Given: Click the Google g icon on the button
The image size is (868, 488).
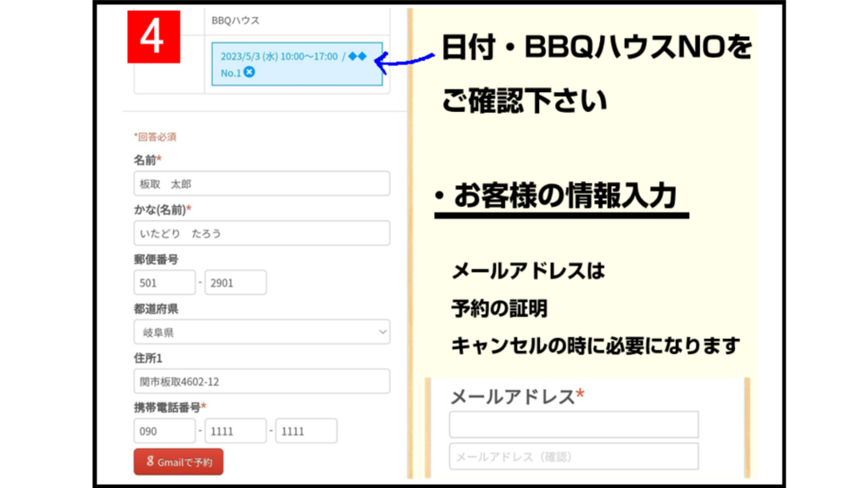Looking at the screenshot, I should [150, 462].
